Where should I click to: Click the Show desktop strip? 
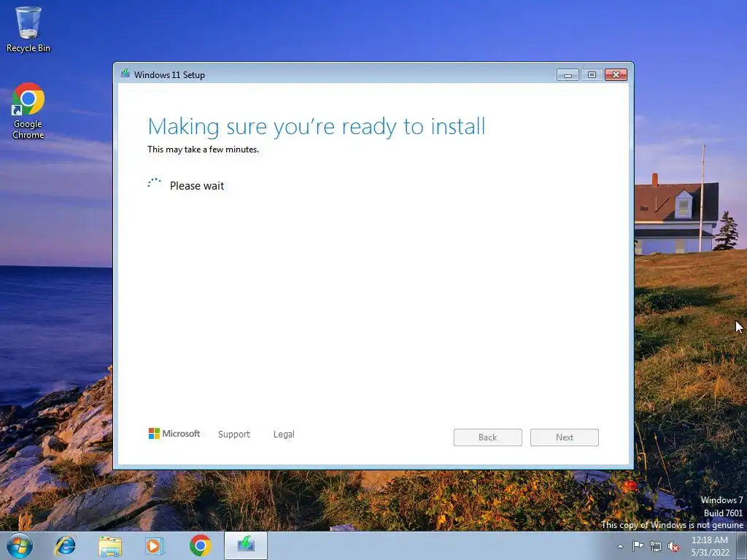coord(742,545)
